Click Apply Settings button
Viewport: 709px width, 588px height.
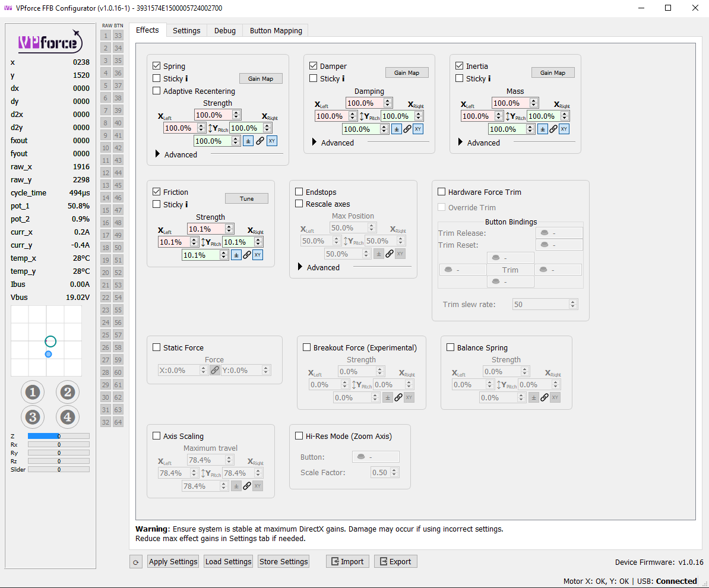[x=173, y=562]
